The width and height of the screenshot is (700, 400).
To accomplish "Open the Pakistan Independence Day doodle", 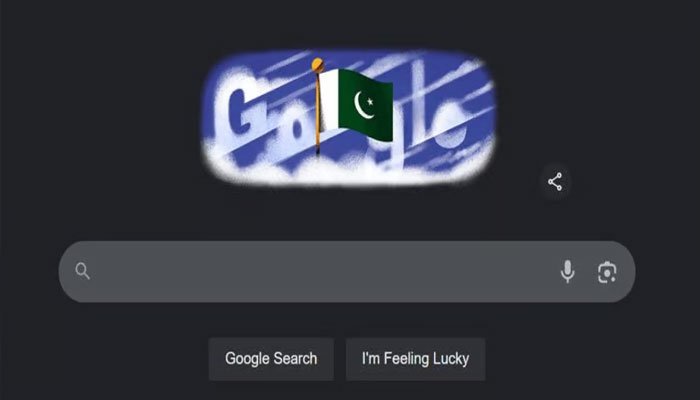I will point(349,118).
